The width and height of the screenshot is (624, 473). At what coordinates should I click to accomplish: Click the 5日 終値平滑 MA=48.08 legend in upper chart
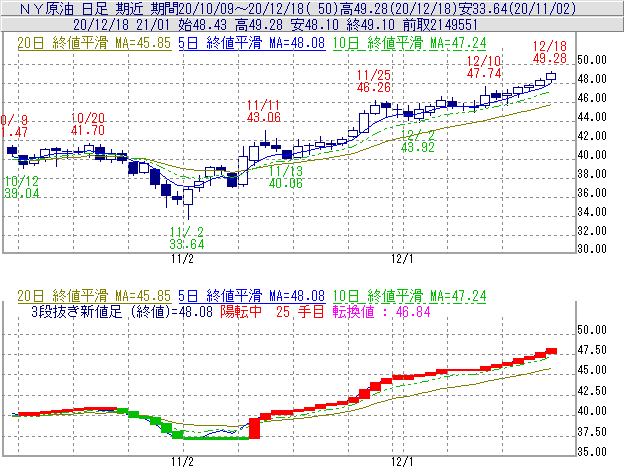point(252,43)
